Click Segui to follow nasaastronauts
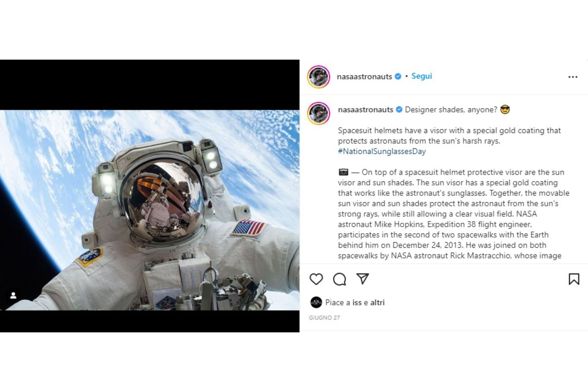This screenshot has height=392, width=588. point(421,76)
